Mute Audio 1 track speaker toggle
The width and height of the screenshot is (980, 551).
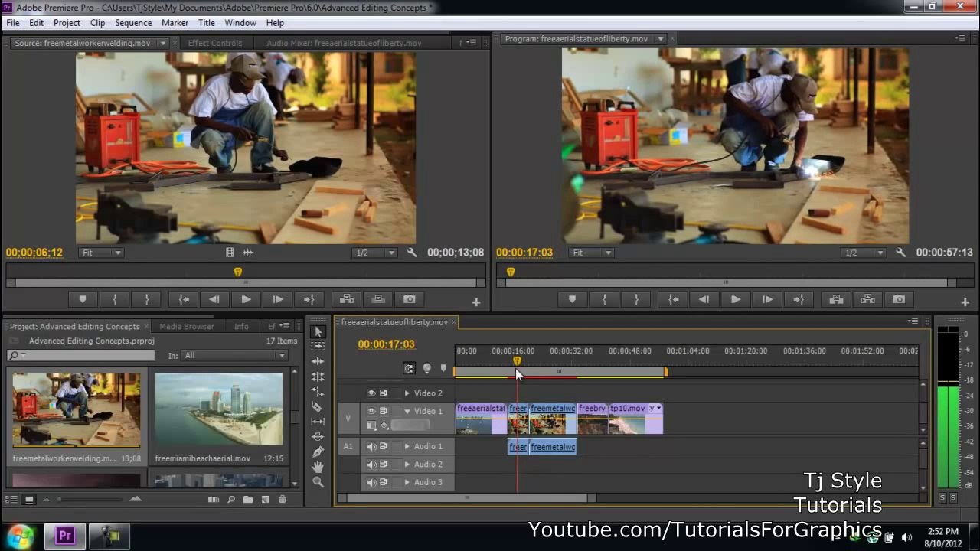pos(371,446)
